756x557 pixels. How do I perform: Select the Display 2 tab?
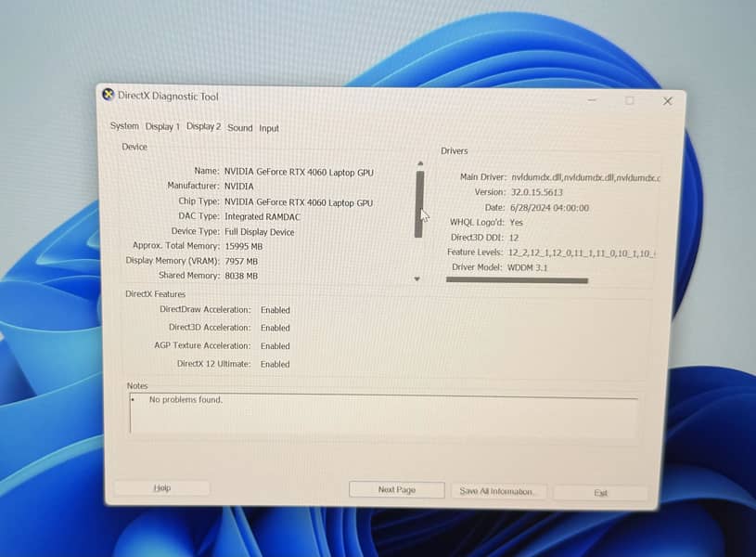click(x=203, y=126)
